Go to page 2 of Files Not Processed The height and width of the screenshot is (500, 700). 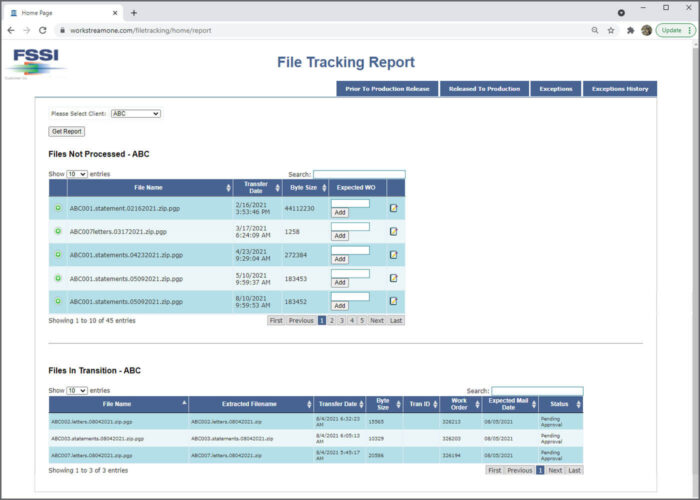pos(332,321)
